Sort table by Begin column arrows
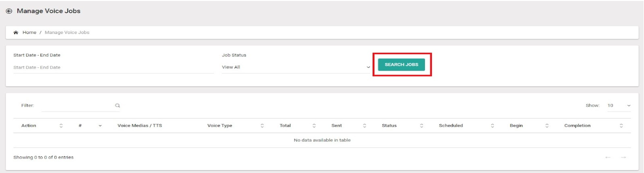The width and height of the screenshot is (644, 173). (x=547, y=126)
